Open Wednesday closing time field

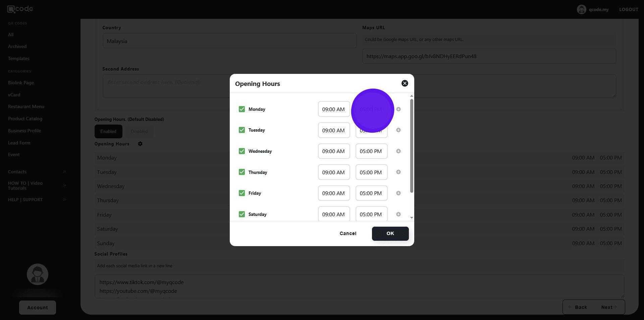(371, 151)
